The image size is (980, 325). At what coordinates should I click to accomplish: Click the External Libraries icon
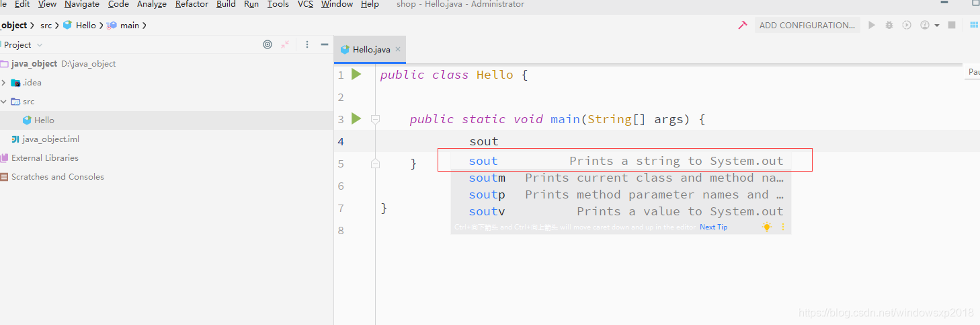pos(4,158)
